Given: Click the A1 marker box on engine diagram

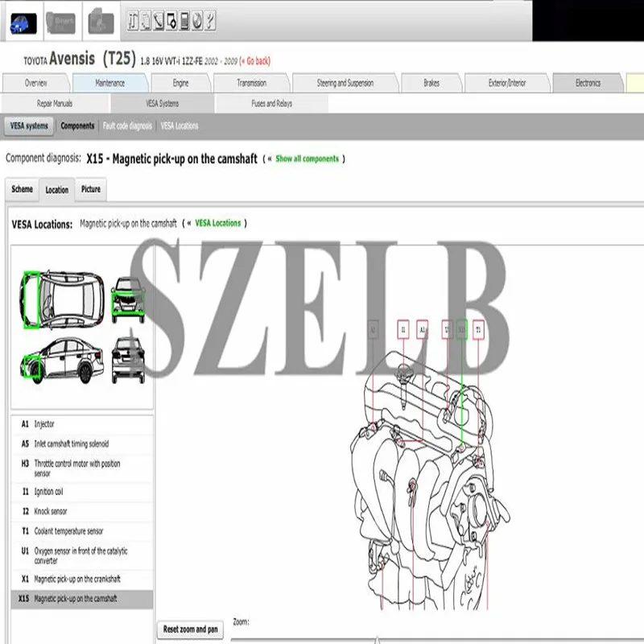Looking at the screenshot, I should tap(422, 329).
